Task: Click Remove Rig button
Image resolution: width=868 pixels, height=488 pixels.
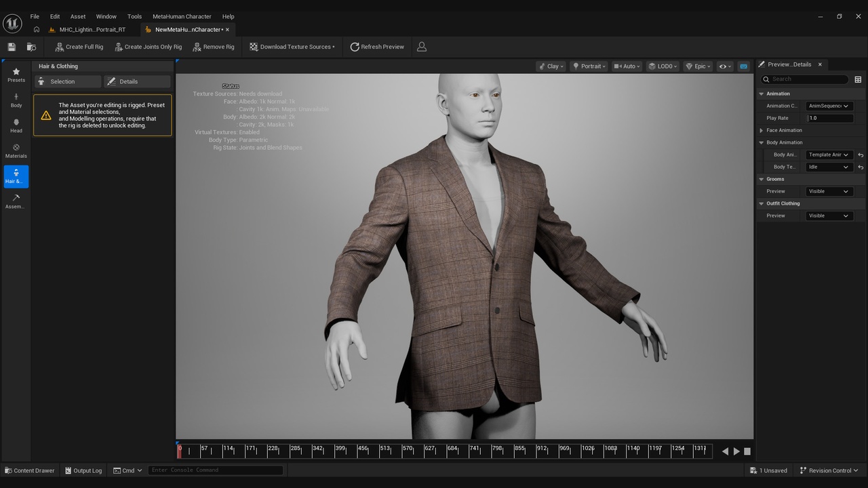Action: click(214, 47)
